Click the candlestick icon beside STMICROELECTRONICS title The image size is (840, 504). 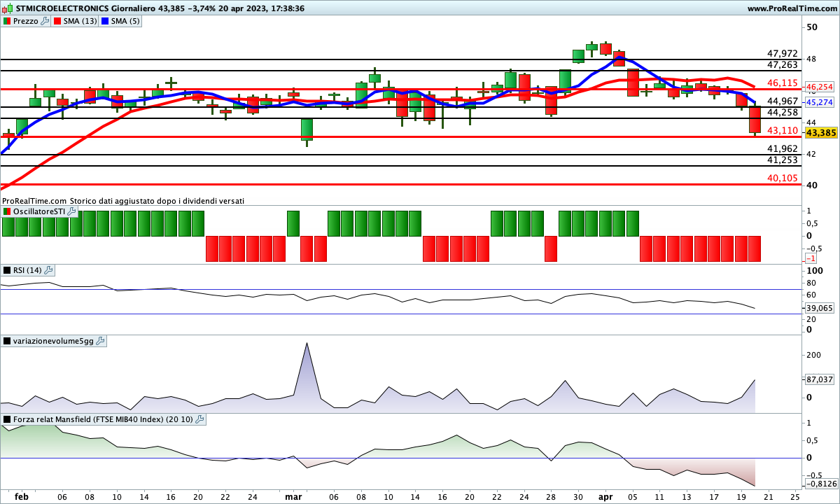click(8, 8)
